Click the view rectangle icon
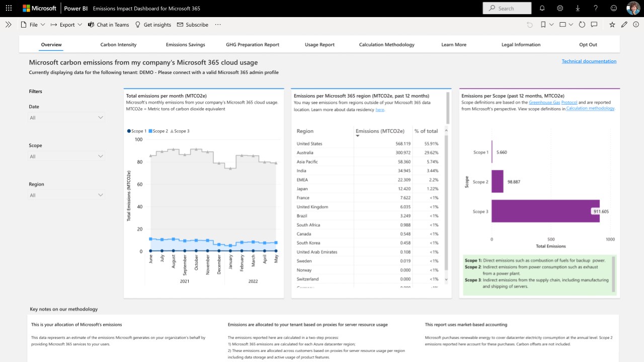The width and height of the screenshot is (644, 362). click(x=562, y=25)
